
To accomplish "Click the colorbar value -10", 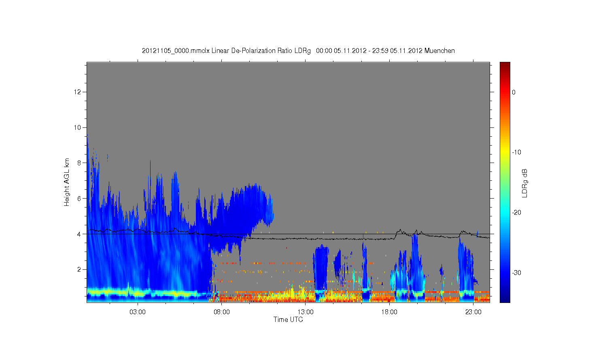I will point(516,152).
